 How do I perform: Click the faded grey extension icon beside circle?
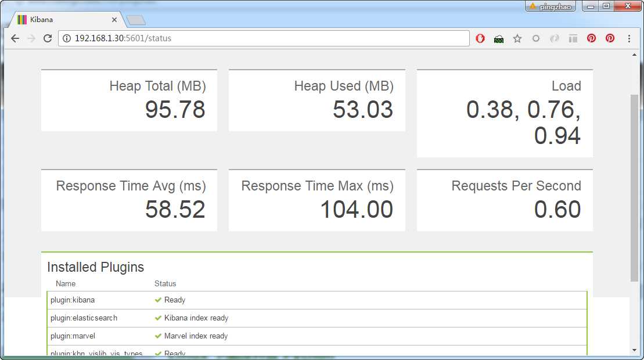tap(555, 38)
